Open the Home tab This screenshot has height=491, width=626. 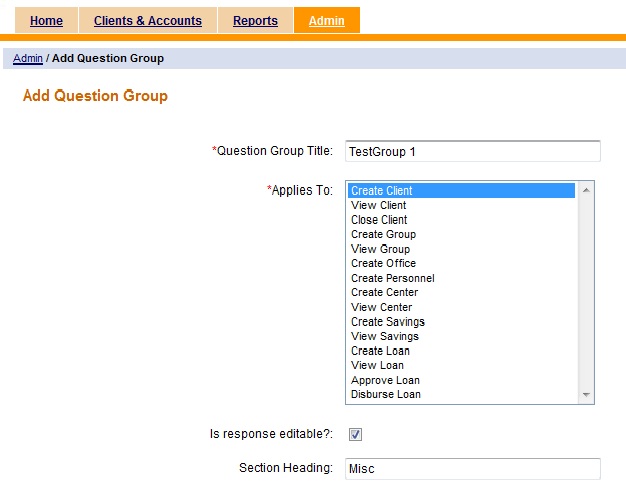coord(47,21)
